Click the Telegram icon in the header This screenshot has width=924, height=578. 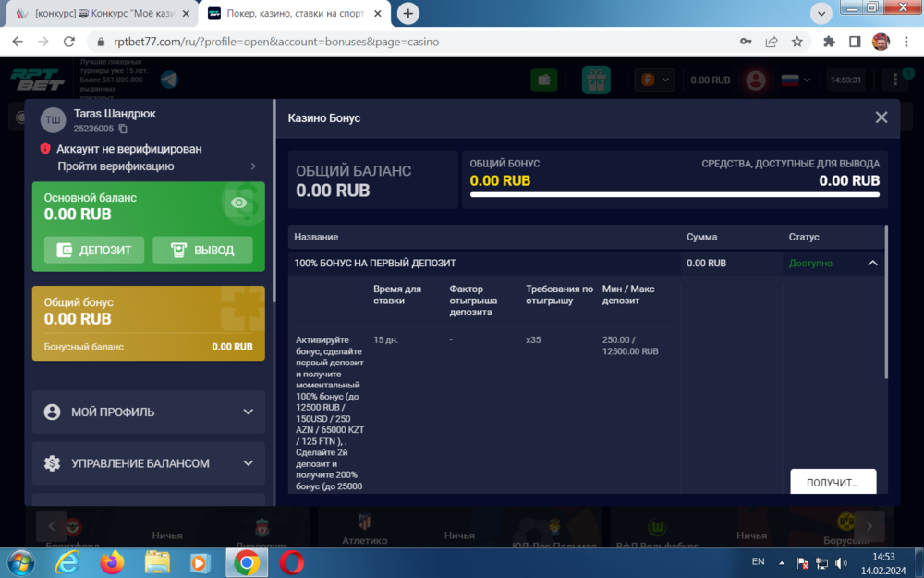pos(169,80)
